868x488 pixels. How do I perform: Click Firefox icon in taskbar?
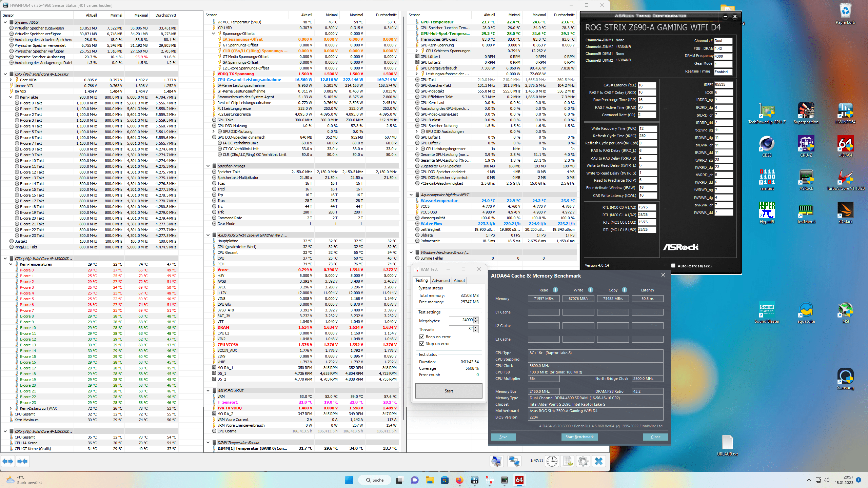[459, 480]
